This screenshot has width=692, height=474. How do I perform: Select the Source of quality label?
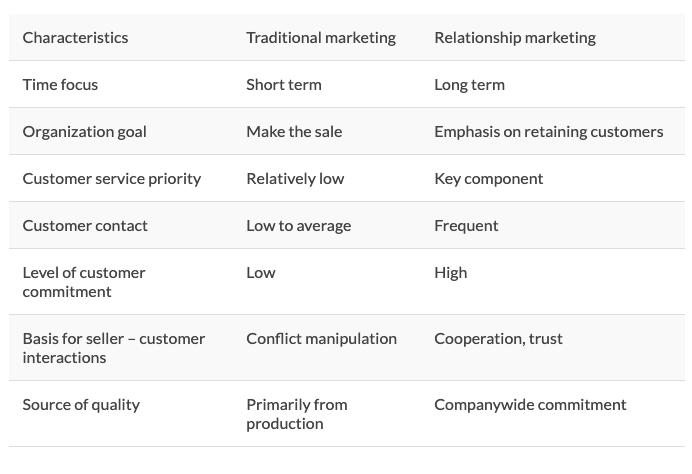pyautogui.click(x=81, y=405)
